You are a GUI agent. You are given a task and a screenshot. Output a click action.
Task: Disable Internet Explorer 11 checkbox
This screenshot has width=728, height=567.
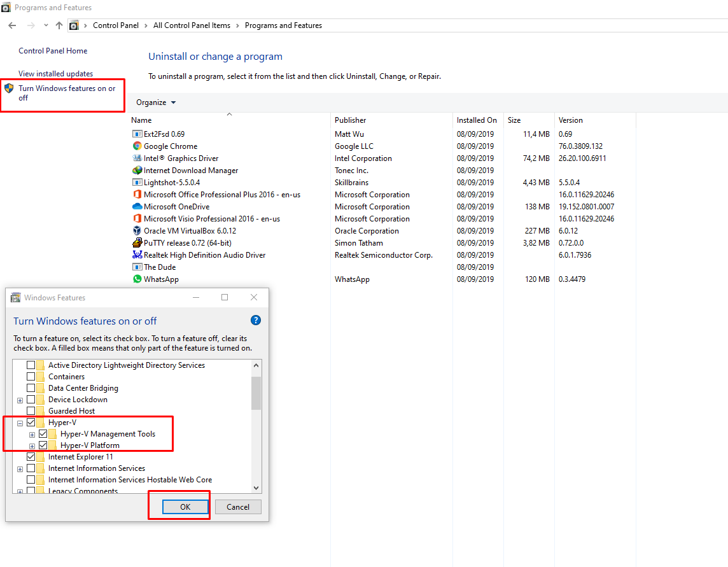[x=31, y=457]
